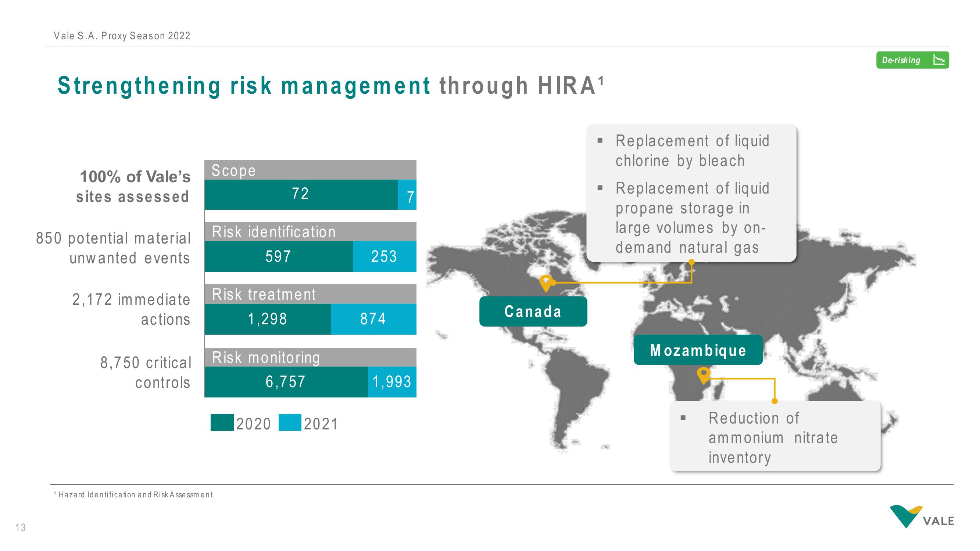Image resolution: width=980 pixels, height=551 pixels.
Task: Click the 253 risk identification bar
Action: 385,256
